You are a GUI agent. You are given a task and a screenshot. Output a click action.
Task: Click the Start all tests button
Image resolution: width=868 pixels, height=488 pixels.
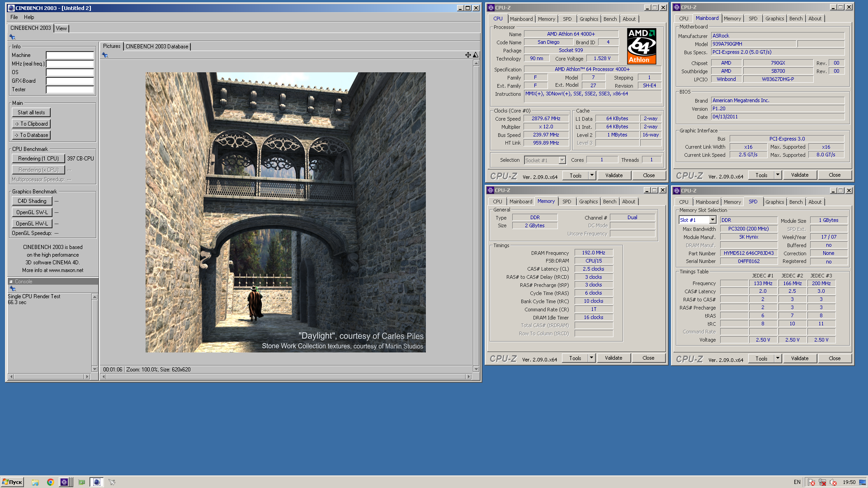click(31, 113)
